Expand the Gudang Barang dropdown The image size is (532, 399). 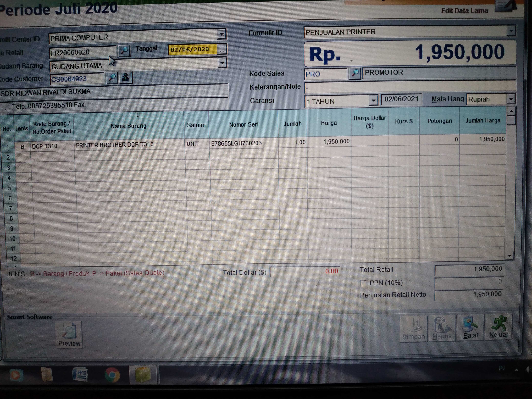tap(222, 63)
